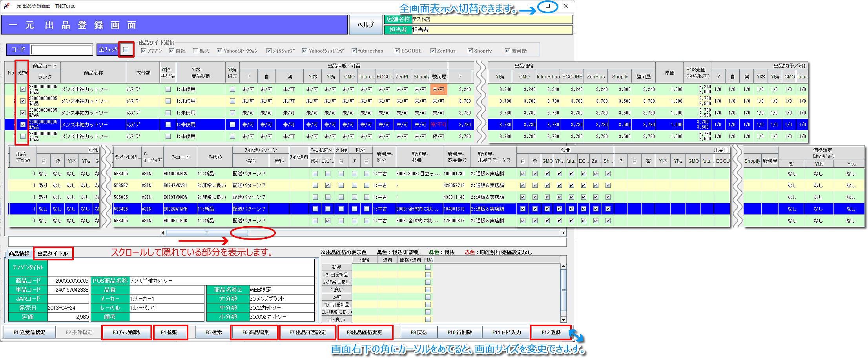The height and width of the screenshot is (358, 868).
Task: Click the maximize icon to go full screen
Action: pyautogui.click(x=548, y=6)
